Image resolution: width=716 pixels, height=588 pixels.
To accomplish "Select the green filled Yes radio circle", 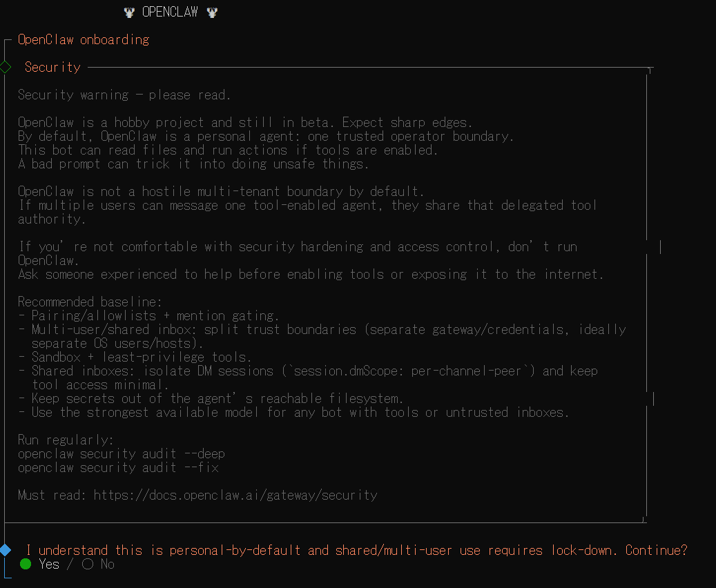I will pos(26,565).
